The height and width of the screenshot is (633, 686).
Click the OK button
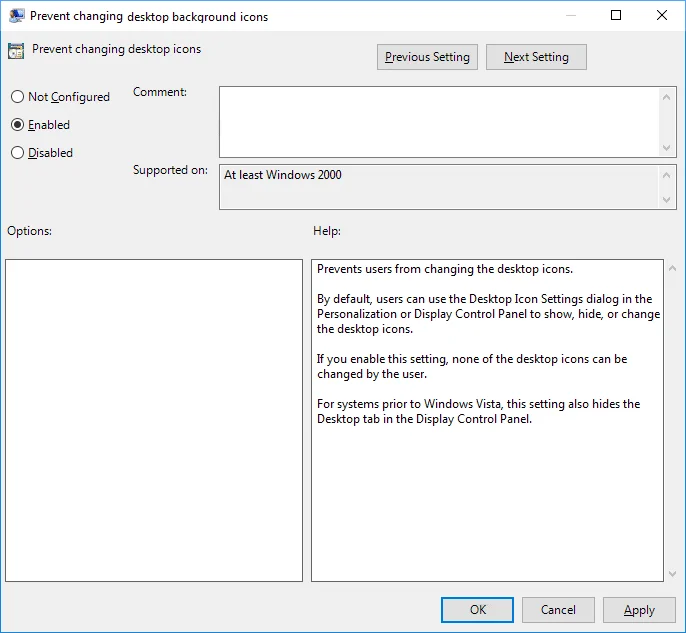pyautogui.click(x=477, y=610)
